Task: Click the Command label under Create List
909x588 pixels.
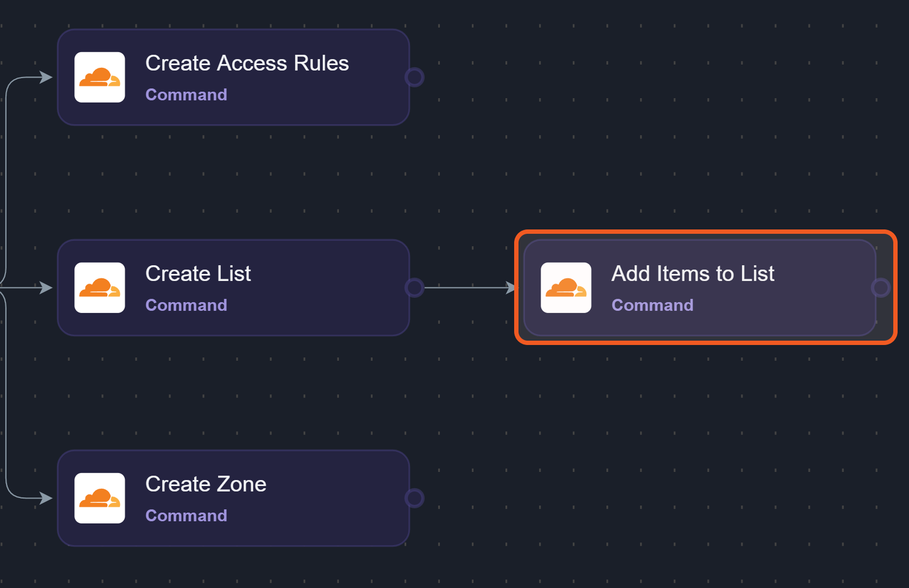Action: (x=186, y=305)
